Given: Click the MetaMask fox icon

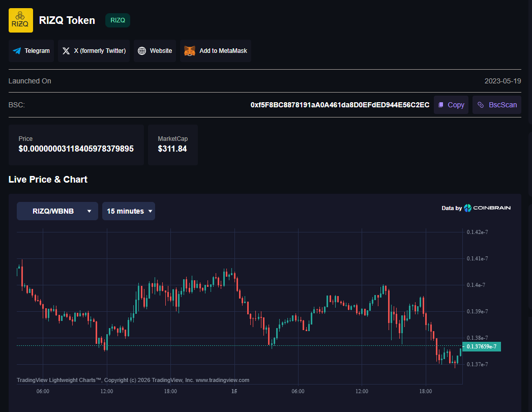Looking at the screenshot, I should (189, 51).
